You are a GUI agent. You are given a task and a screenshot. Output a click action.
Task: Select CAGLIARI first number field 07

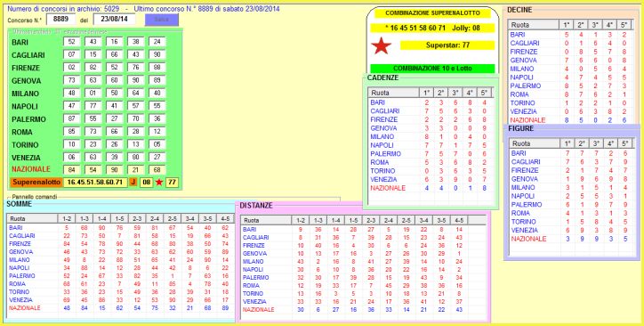pyautogui.click(x=72, y=54)
